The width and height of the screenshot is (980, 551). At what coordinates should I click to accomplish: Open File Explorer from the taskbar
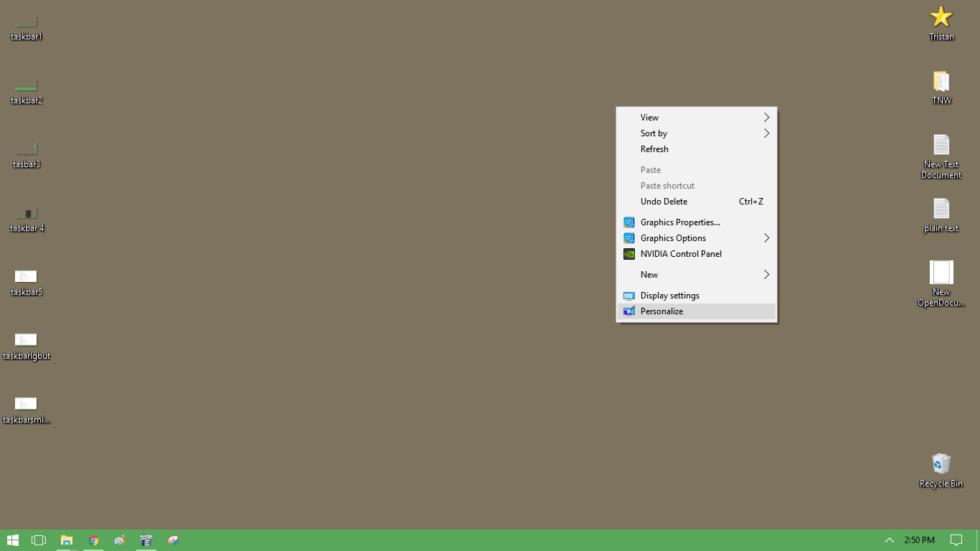[x=66, y=540]
